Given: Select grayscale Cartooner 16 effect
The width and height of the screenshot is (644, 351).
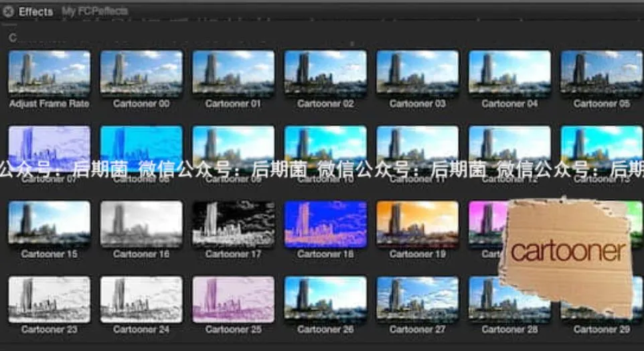Looking at the screenshot, I should tap(141, 224).
